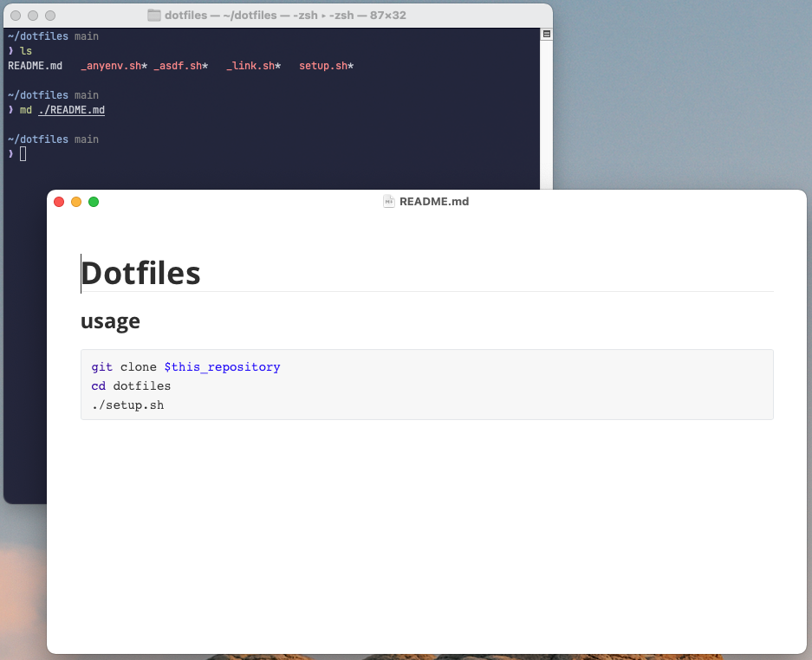812x660 pixels.
Task: Click the 'git clone $this_repository' code line
Action: tap(185, 367)
